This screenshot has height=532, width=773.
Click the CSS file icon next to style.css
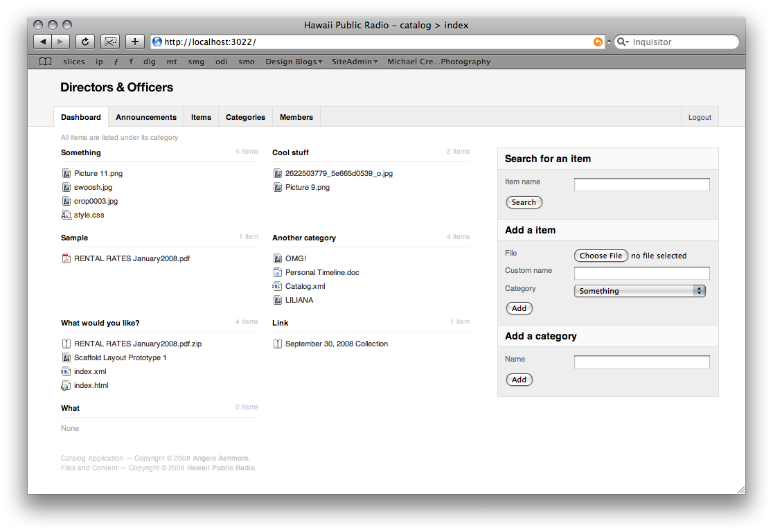tap(66, 215)
